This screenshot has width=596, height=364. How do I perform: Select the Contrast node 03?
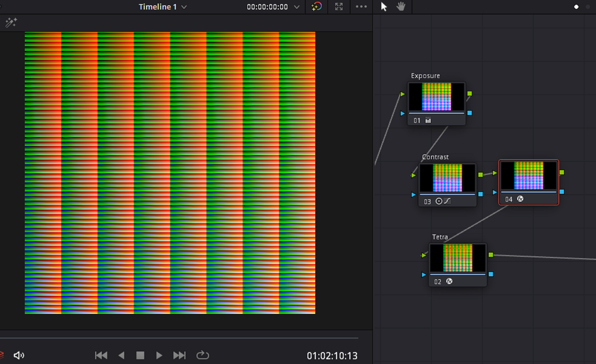click(447, 185)
